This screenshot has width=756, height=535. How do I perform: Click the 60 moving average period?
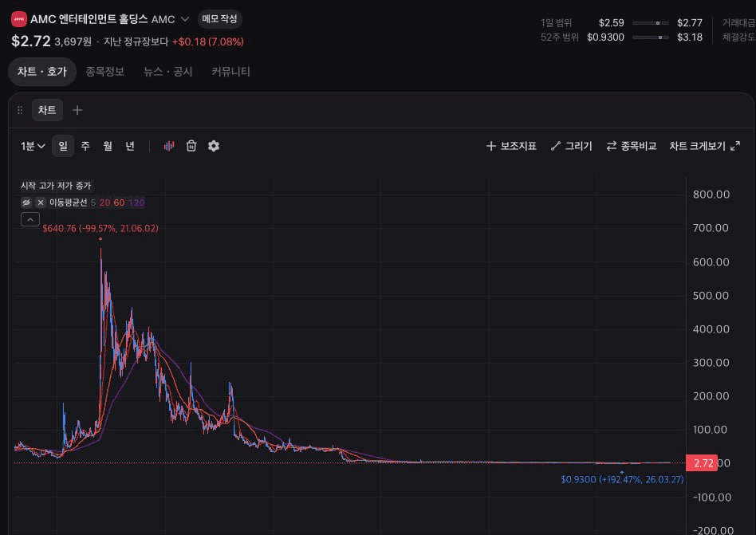pos(119,203)
